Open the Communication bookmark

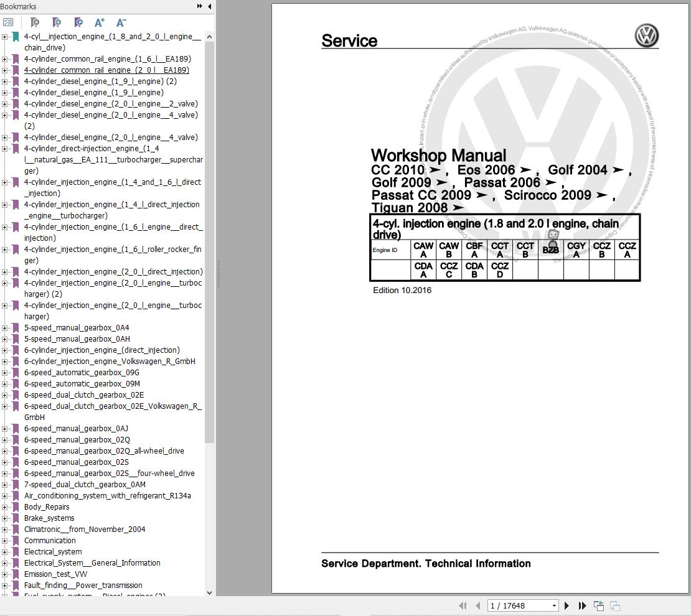click(50, 541)
